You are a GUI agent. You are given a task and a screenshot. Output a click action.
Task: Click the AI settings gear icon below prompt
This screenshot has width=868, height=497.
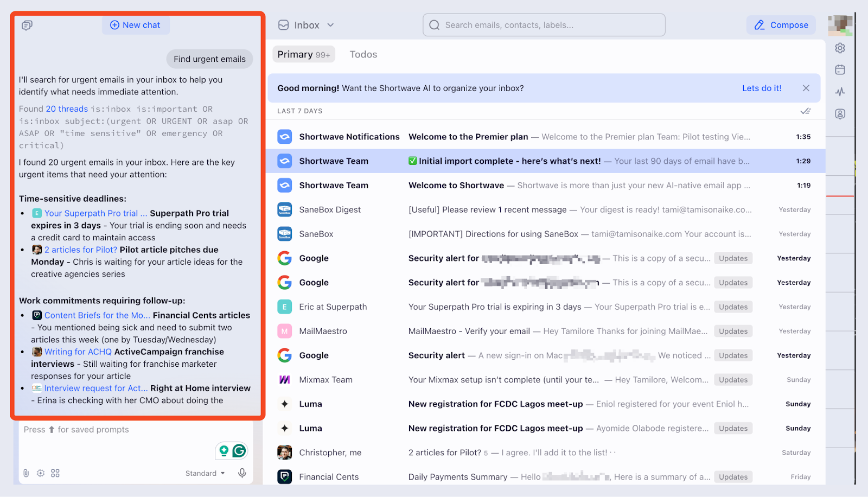point(41,473)
